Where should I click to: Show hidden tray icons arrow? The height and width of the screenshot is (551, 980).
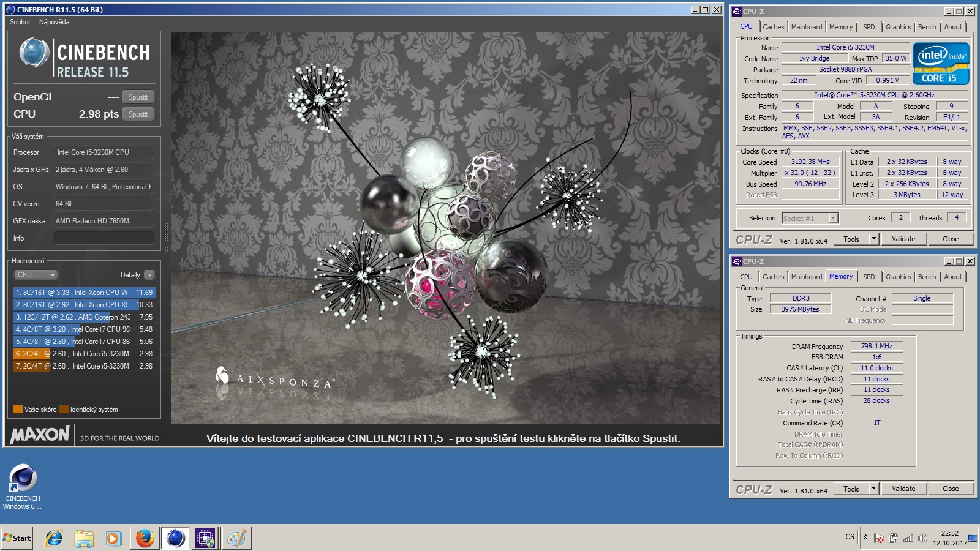865,538
